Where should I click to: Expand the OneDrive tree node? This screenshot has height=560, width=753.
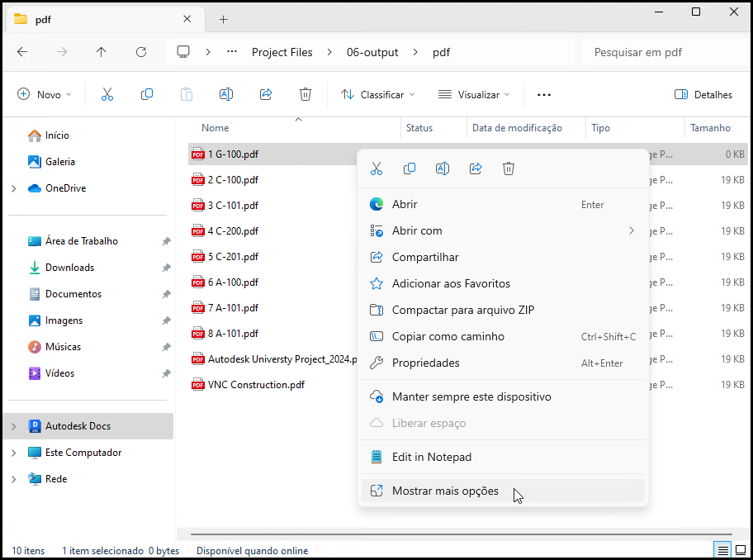click(x=14, y=188)
